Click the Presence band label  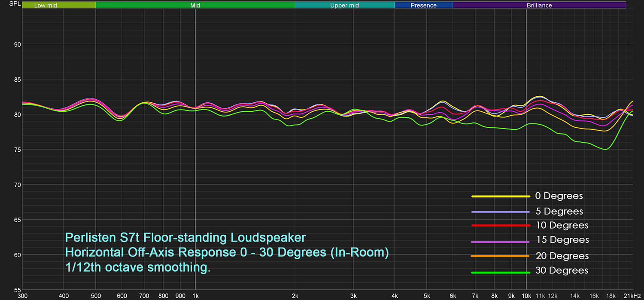(423, 6)
